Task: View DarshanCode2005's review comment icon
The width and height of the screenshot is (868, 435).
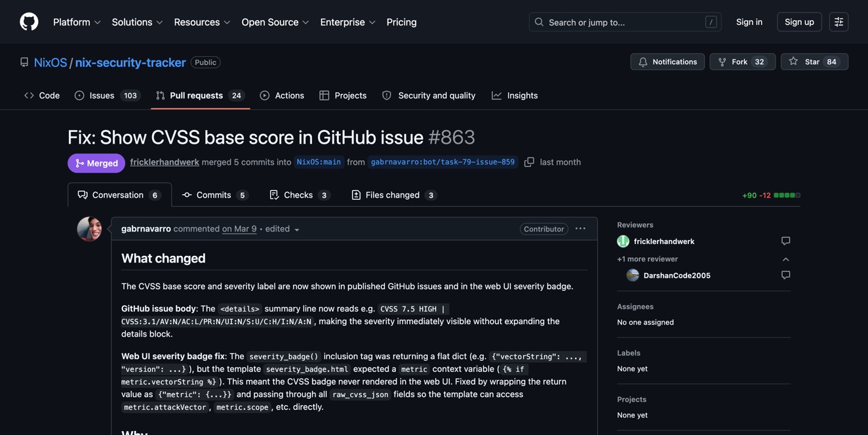Action: pyautogui.click(x=785, y=276)
